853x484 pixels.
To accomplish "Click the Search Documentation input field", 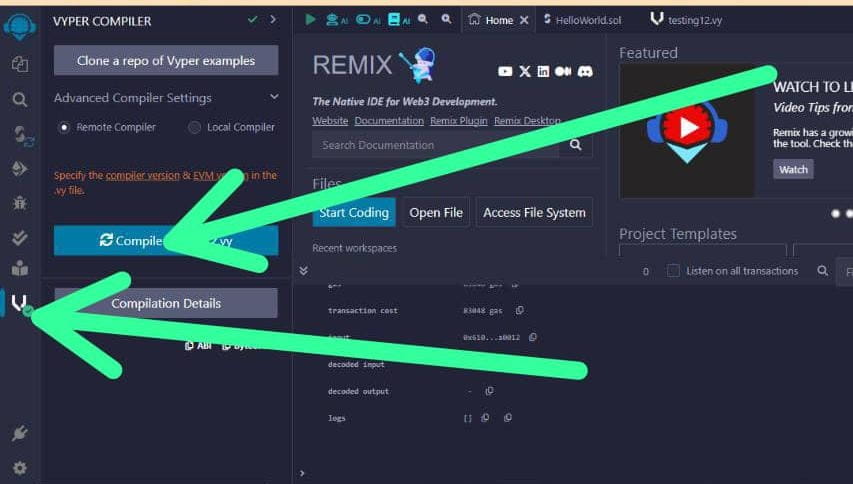I will click(x=436, y=145).
